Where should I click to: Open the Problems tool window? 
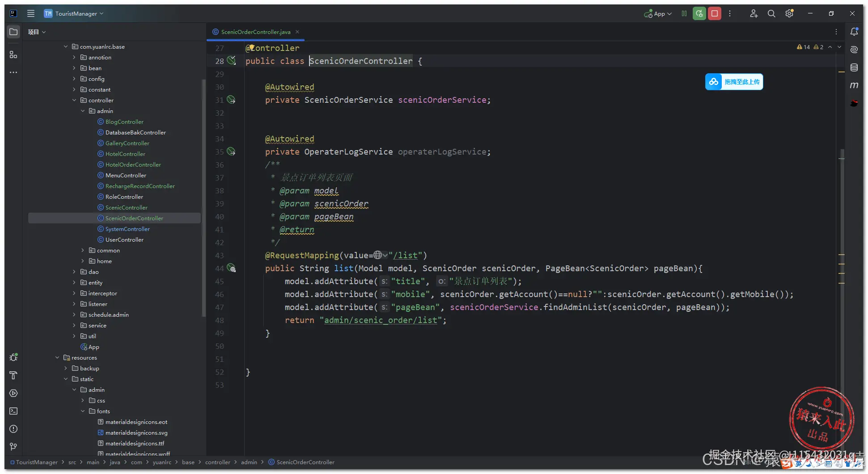click(x=13, y=429)
